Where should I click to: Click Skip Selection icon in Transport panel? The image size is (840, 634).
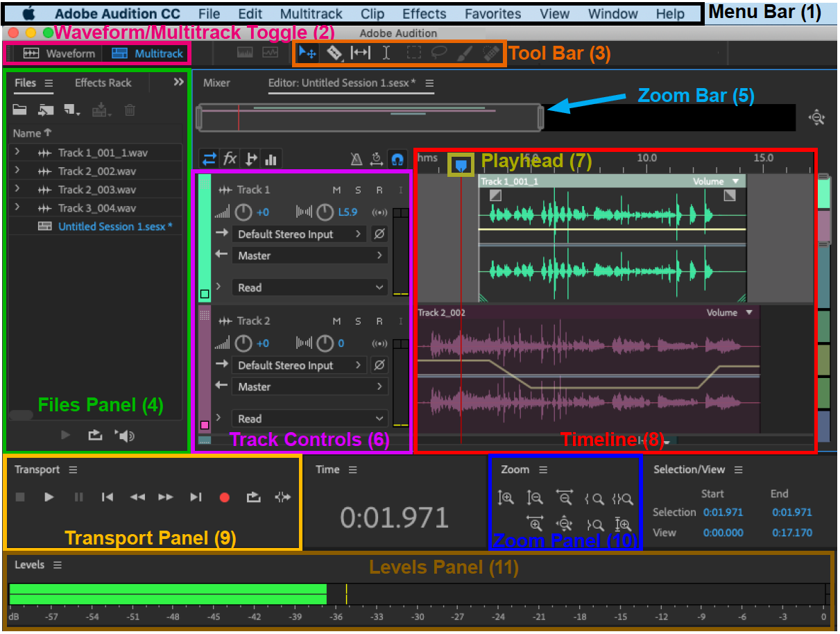coord(282,497)
